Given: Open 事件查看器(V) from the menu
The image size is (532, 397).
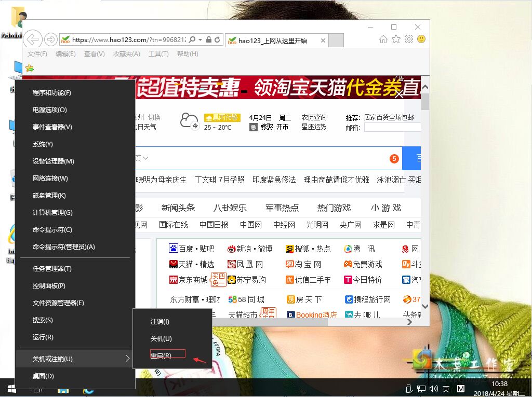Looking at the screenshot, I should [x=75, y=127].
